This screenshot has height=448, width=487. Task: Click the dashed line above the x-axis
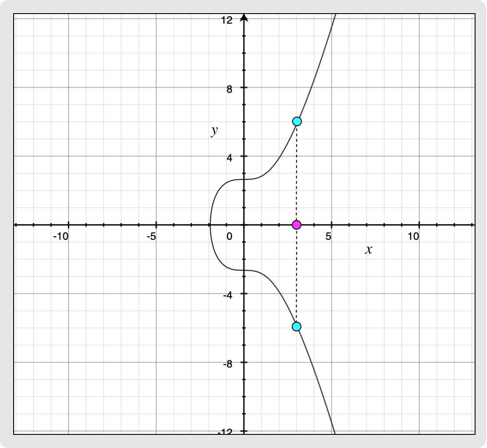(297, 173)
